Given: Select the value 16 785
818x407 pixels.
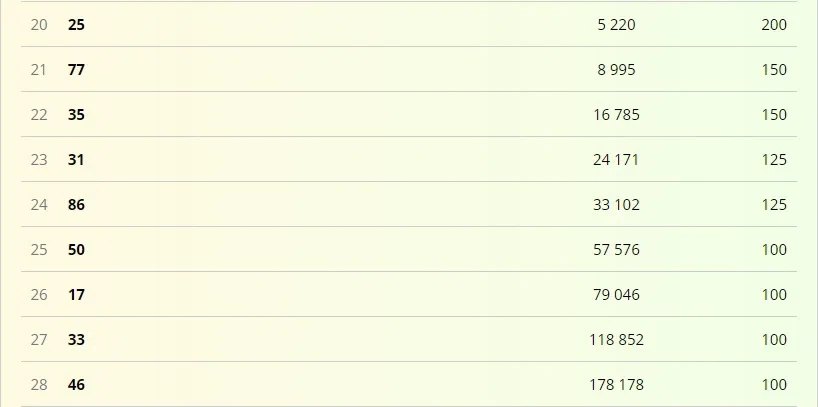Looking at the screenshot, I should (x=616, y=114).
